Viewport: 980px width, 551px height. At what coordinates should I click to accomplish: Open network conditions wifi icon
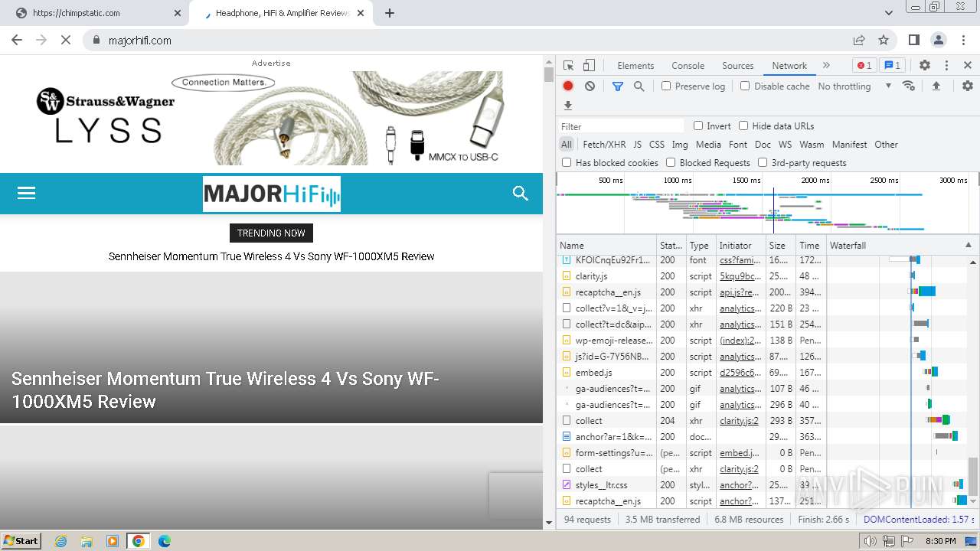[909, 86]
